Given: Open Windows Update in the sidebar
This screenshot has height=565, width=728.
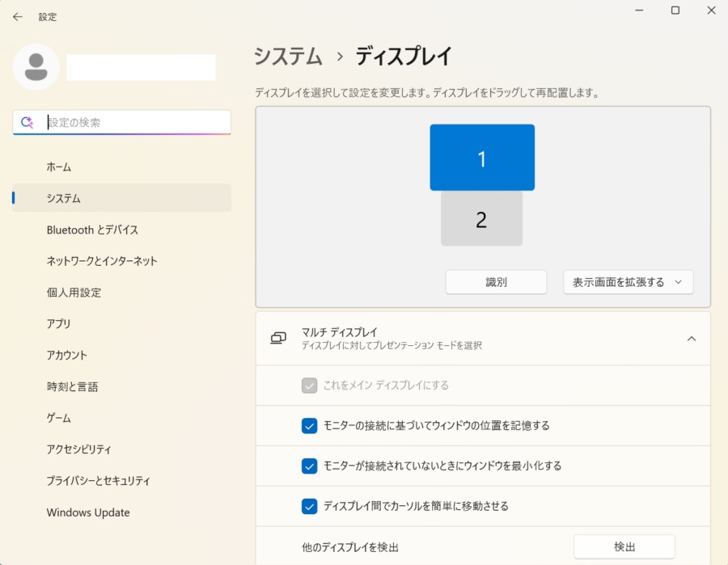Looking at the screenshot, I should tap(121, 512).
